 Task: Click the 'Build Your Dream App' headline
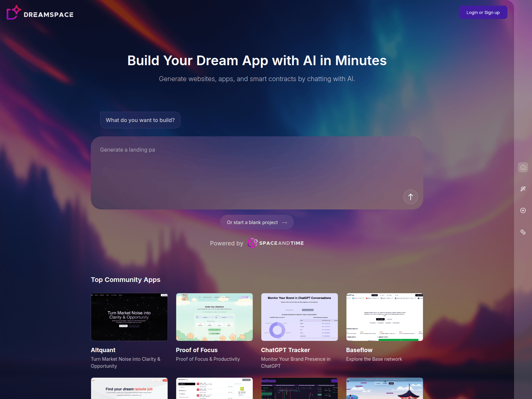pyautogui.click(x=257, y=61)
